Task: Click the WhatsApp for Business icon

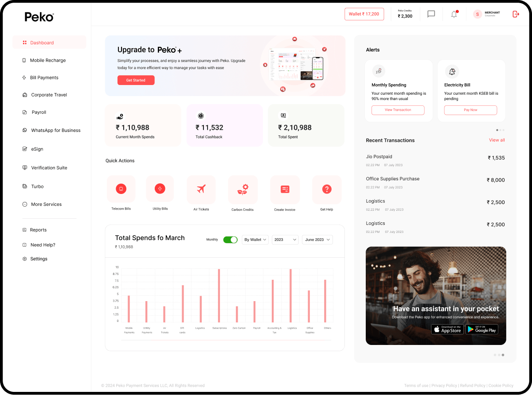Action: tap(25, 130)
